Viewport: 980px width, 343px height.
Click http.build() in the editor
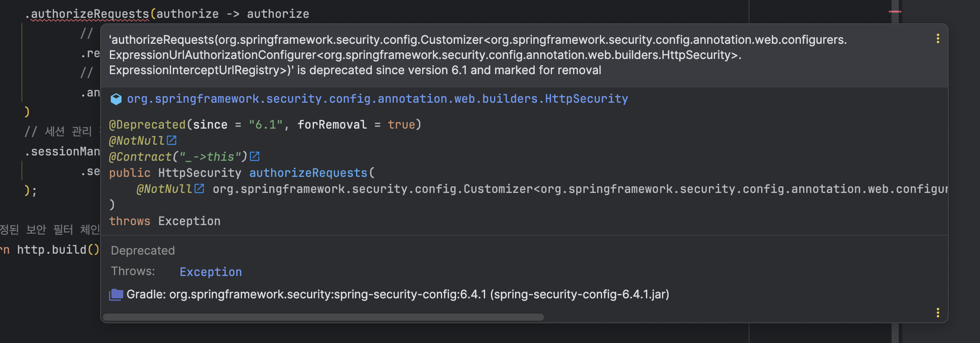(x=58, y=250)
